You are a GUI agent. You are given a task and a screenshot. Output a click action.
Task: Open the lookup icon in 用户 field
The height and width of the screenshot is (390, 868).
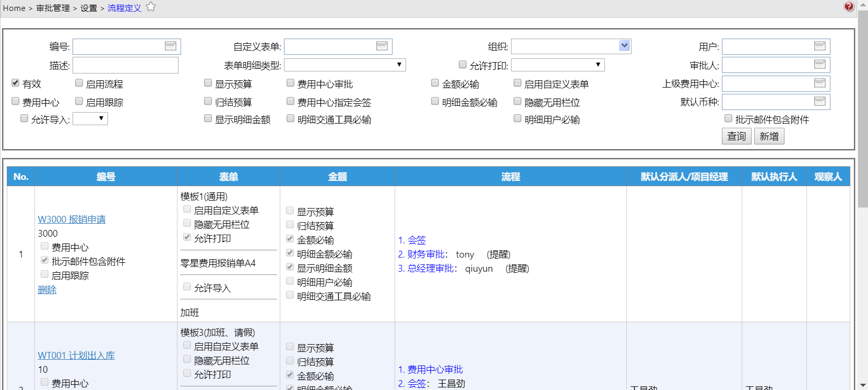click(820, 46)
